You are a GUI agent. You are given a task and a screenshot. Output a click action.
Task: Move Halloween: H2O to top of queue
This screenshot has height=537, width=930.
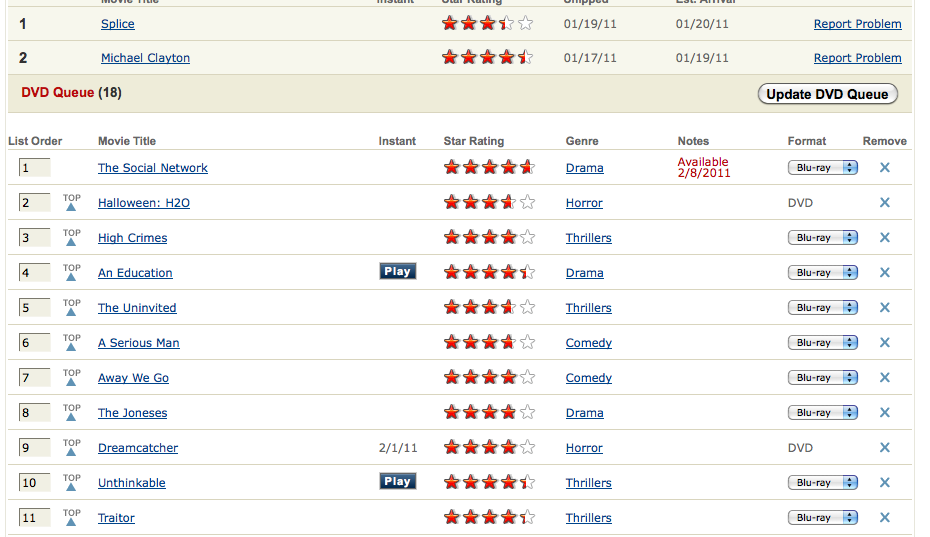click(x=72, y=202)
